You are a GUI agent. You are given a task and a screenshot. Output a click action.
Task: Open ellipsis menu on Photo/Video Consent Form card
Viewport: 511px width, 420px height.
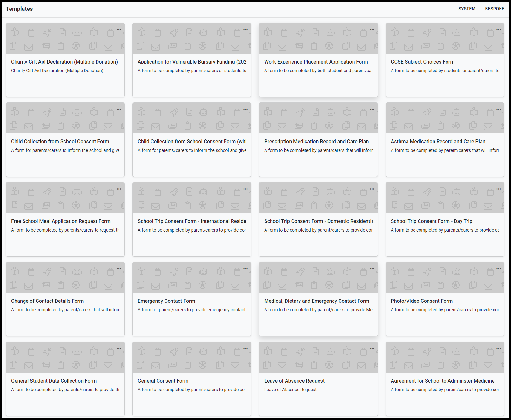(x=499, y=269)
